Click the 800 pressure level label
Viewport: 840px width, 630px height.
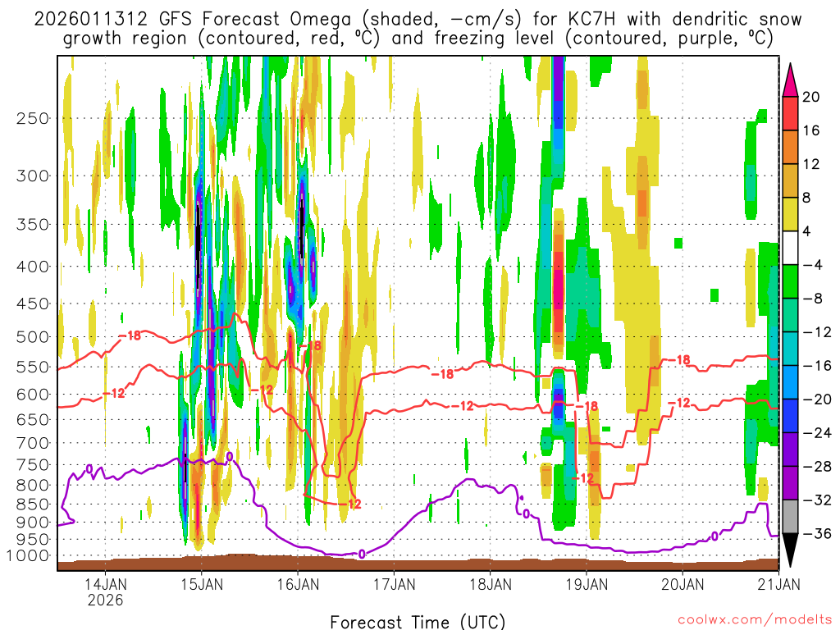(x=33, y=486)
